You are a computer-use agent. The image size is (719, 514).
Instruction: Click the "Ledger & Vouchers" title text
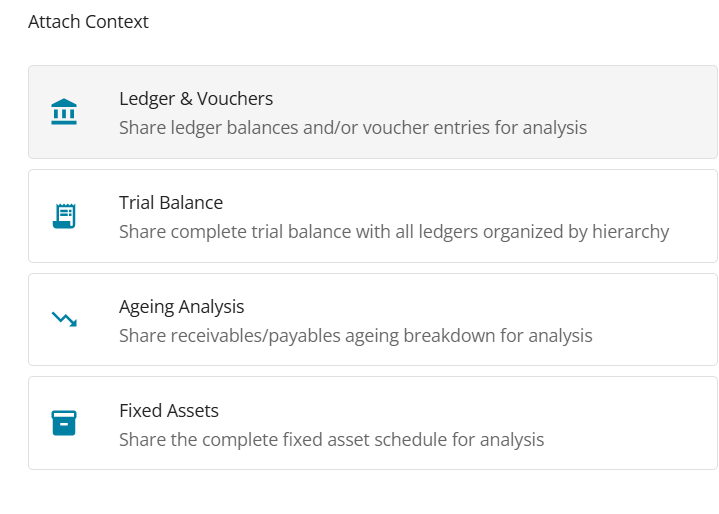point(196,99)
